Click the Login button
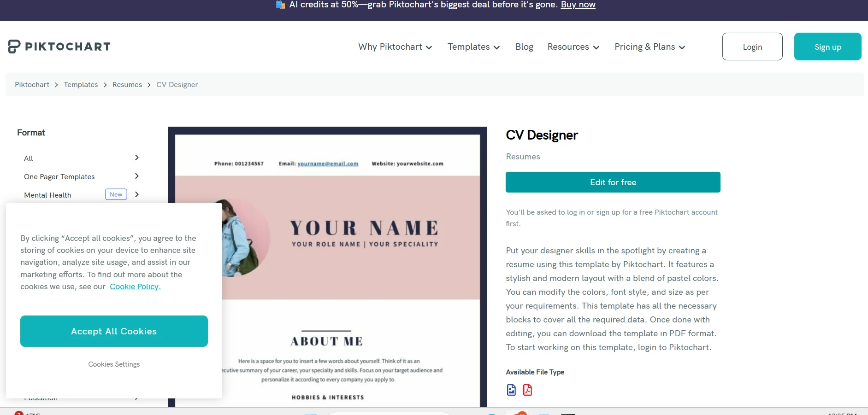This screenshot has height=415, width=868. click(752, 47)
